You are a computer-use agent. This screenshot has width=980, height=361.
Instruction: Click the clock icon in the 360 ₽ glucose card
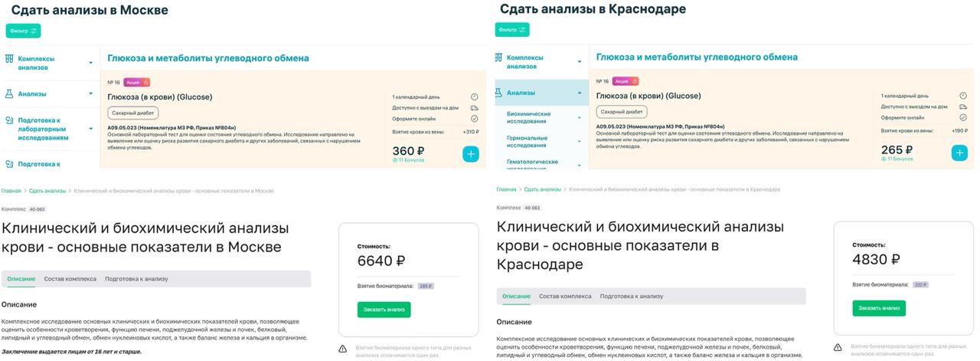pyautogui.click(x=475, y=97)
